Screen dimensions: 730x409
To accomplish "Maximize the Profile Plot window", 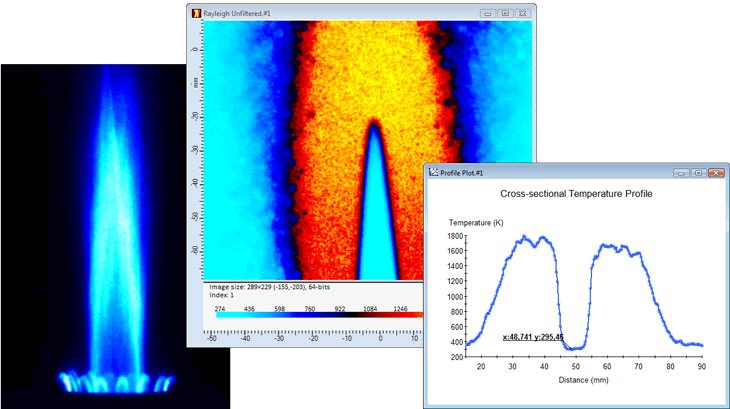I will coord(698,173).
